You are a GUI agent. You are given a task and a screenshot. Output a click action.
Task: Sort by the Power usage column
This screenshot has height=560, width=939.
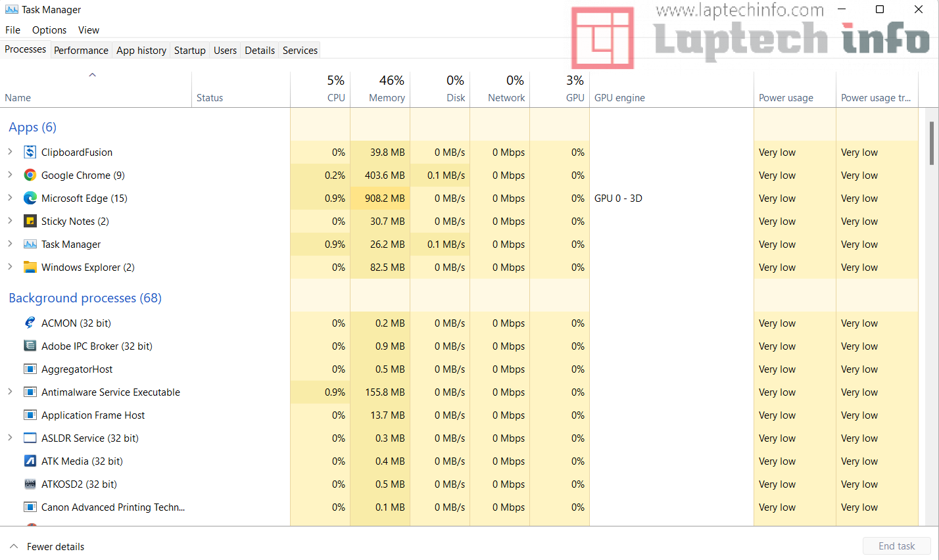click(795, 89)
